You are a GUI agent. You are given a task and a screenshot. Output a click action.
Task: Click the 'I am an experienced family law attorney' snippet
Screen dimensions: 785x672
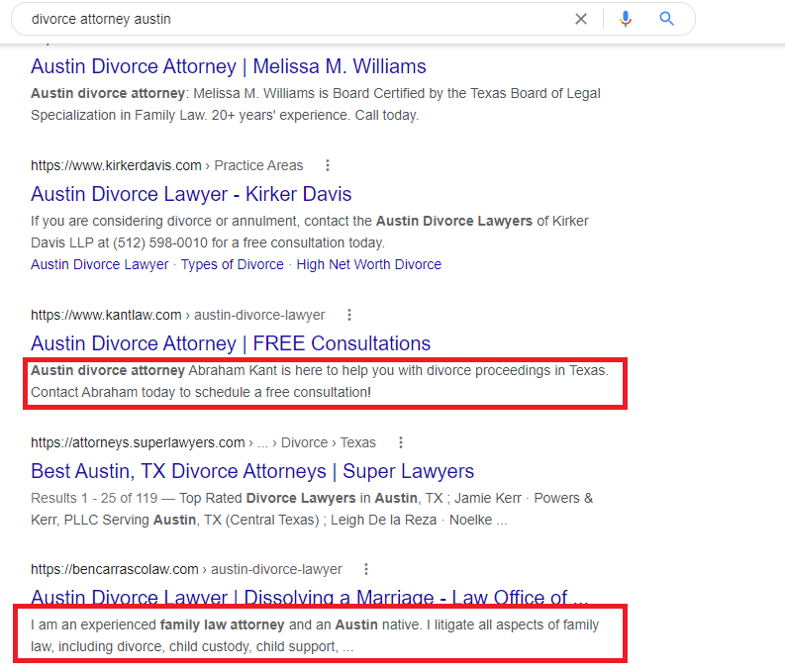[x=315, y=635]
